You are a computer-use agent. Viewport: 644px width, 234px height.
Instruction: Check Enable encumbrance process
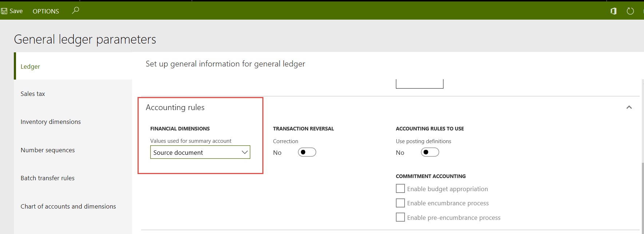pos(400,203)
